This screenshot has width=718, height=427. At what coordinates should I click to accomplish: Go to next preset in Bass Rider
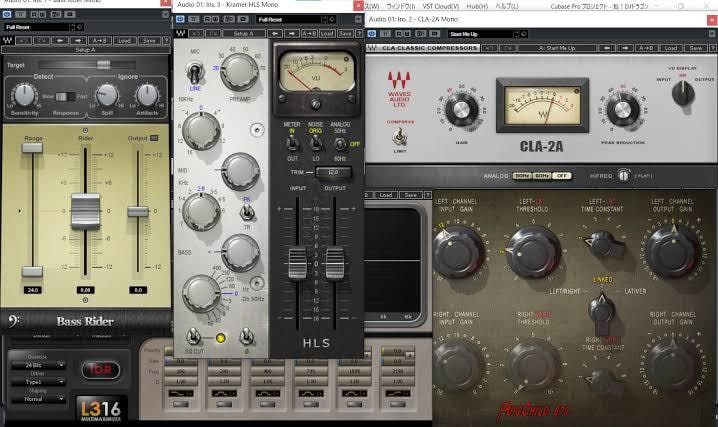tap(77, 41)
